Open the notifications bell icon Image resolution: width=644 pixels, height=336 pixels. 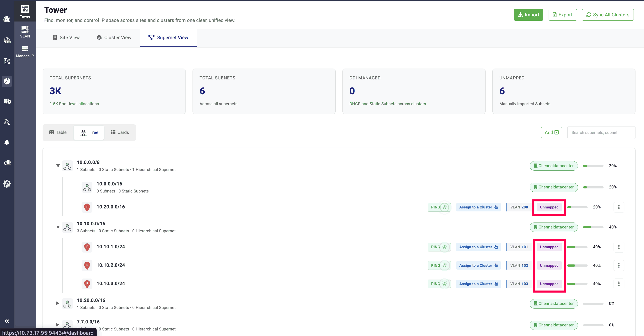click(7, 142)
